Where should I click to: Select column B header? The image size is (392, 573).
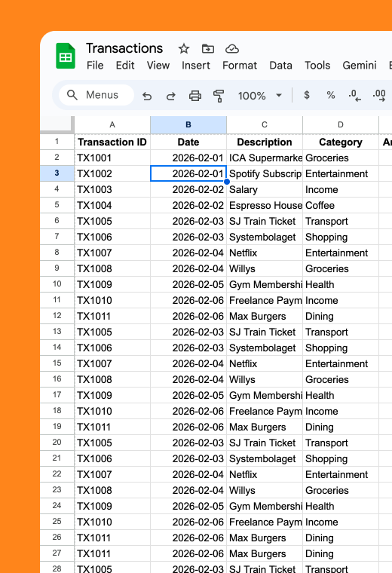tap(188, 125)
